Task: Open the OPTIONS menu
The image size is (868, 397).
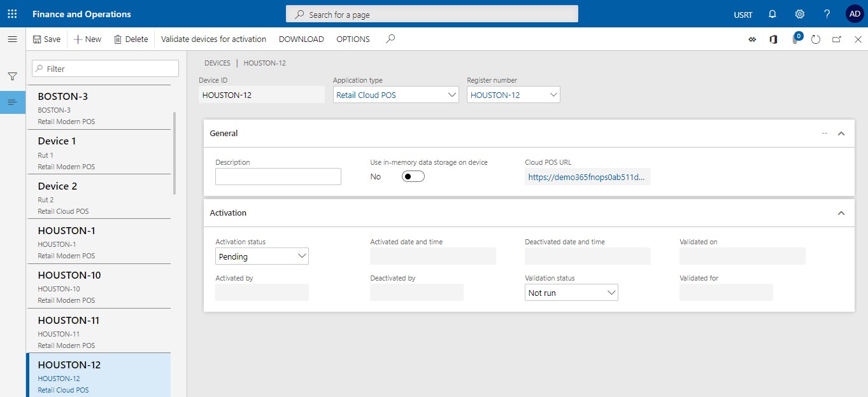Action: point(353,39)
